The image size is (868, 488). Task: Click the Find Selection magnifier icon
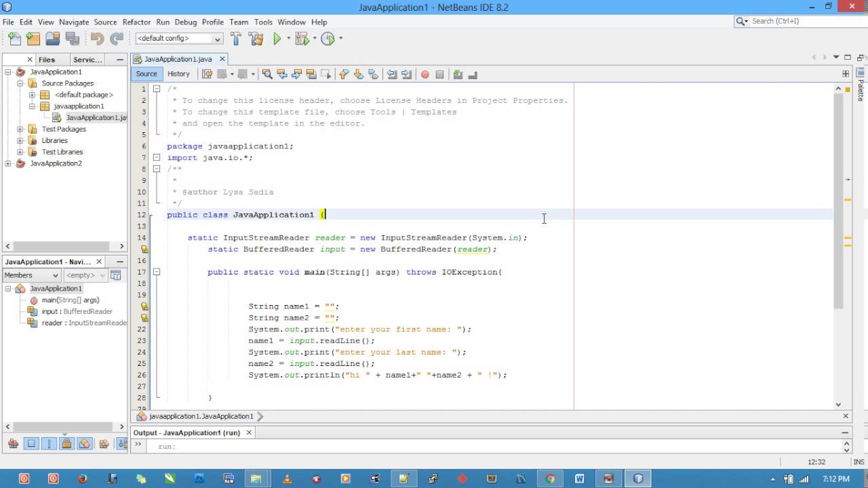267,74
